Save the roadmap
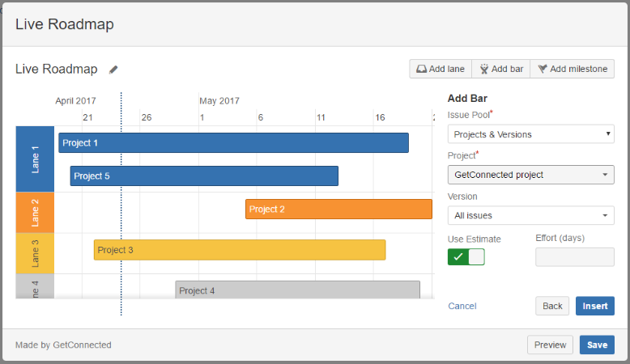Viewport: 630px width, 364px height. (x=597, y=345)
